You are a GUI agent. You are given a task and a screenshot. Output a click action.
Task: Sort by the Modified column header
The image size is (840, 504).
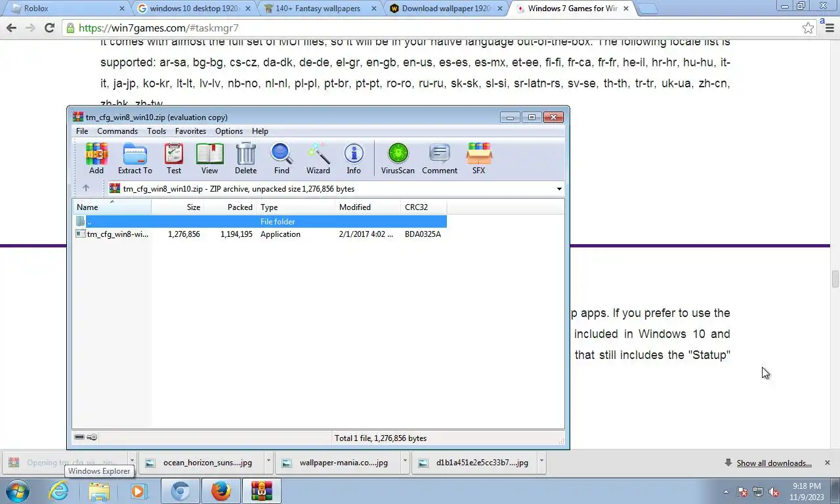368,207
